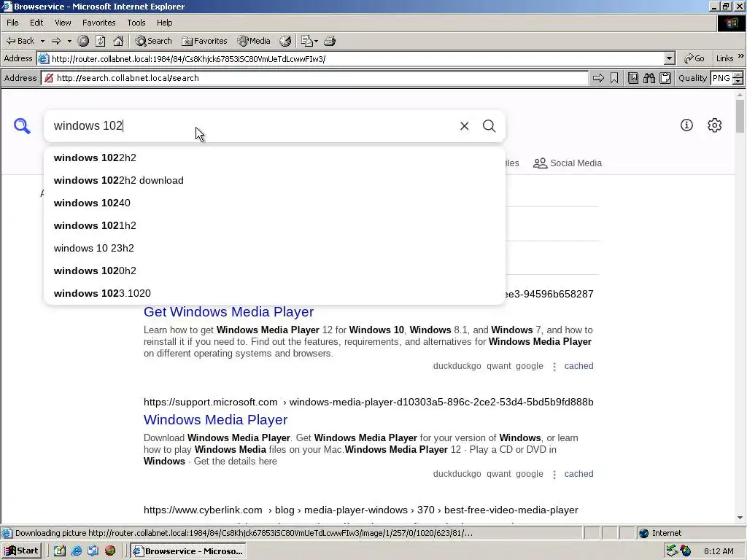The width and height of the screenshot is (747, 560).
Task: Open the View menu
Action: coord(63,23)
